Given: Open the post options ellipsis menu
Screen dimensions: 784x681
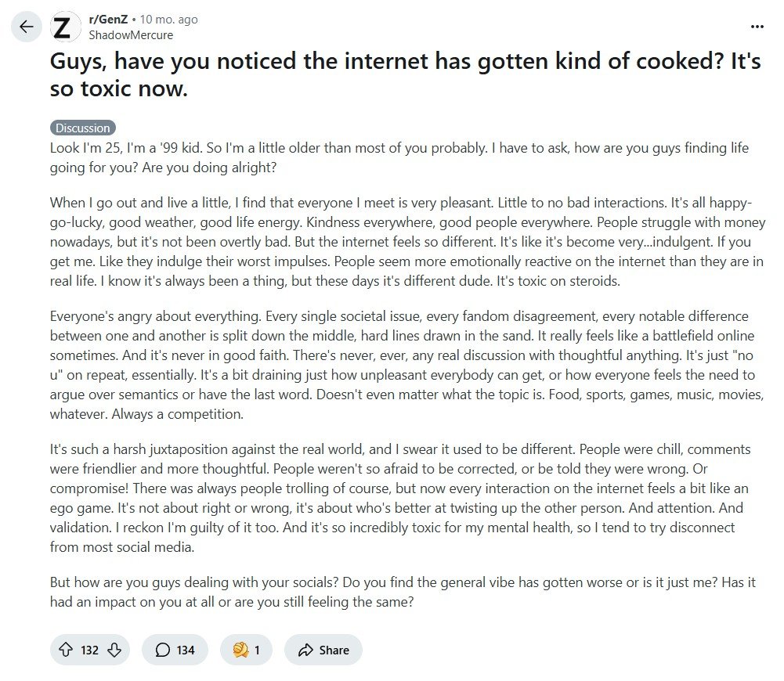Looking at the screenshot, I should click(757, 27).
